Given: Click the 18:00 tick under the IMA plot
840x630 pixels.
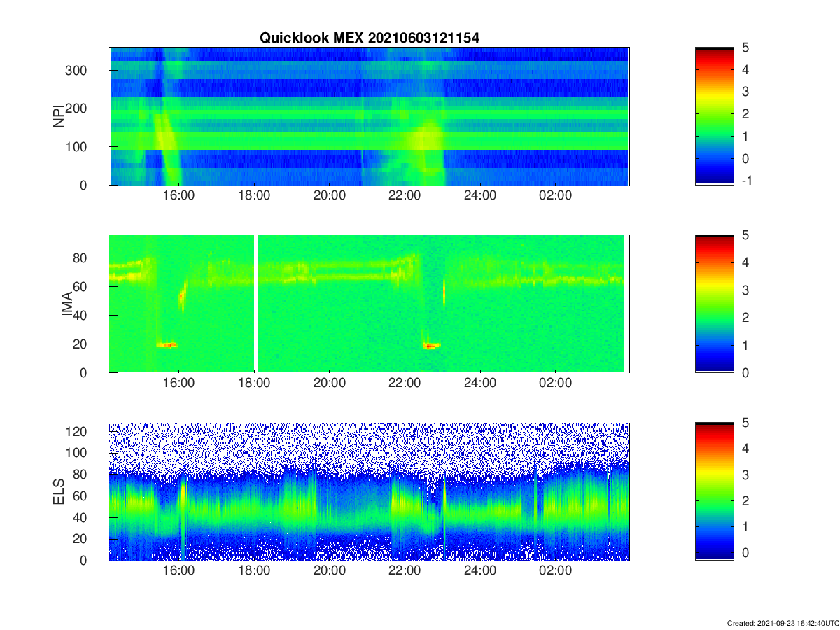Looking at the screenshot, I should pos(254,383).
